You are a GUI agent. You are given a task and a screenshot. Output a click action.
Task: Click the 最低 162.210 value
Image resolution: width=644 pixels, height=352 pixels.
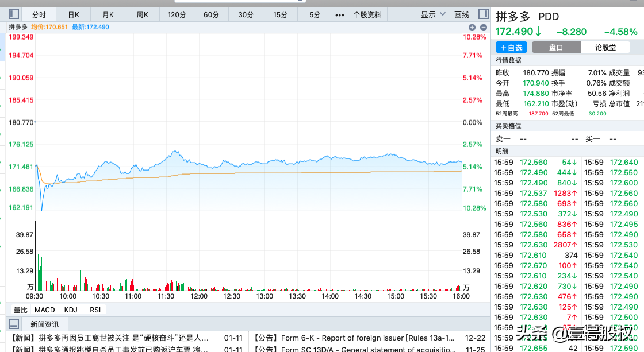(x=535, y=104)
